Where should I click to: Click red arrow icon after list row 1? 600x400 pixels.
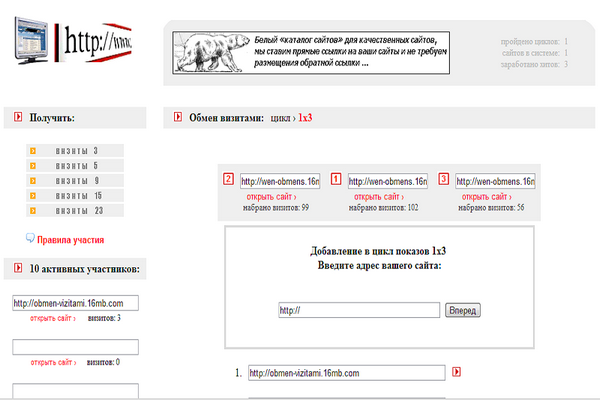(456, 372)
